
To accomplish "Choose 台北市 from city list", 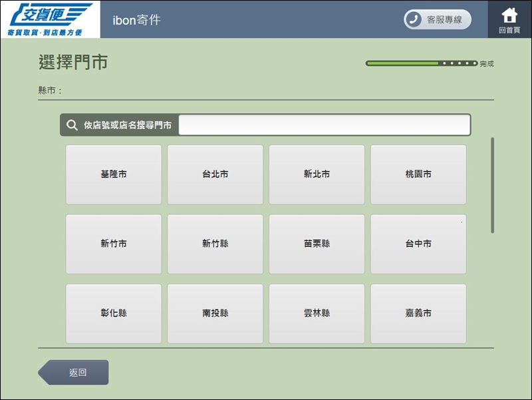I will pyautogui.click(x=215, y=174).
